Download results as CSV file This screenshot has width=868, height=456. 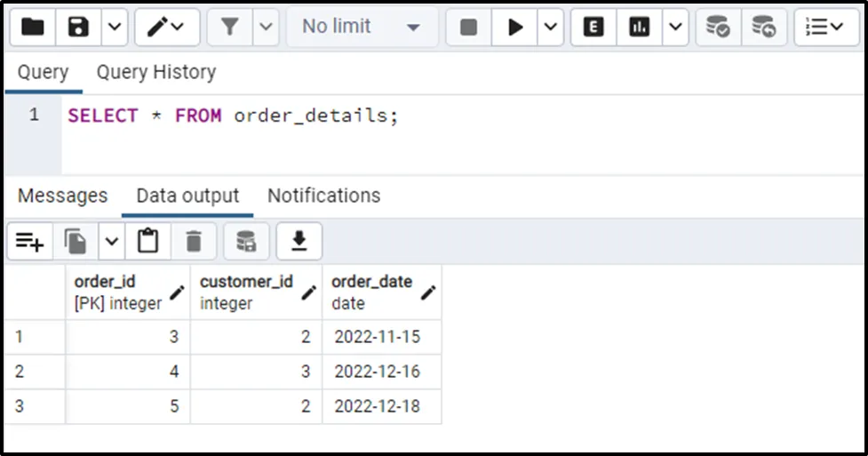(x=299, y=241)
